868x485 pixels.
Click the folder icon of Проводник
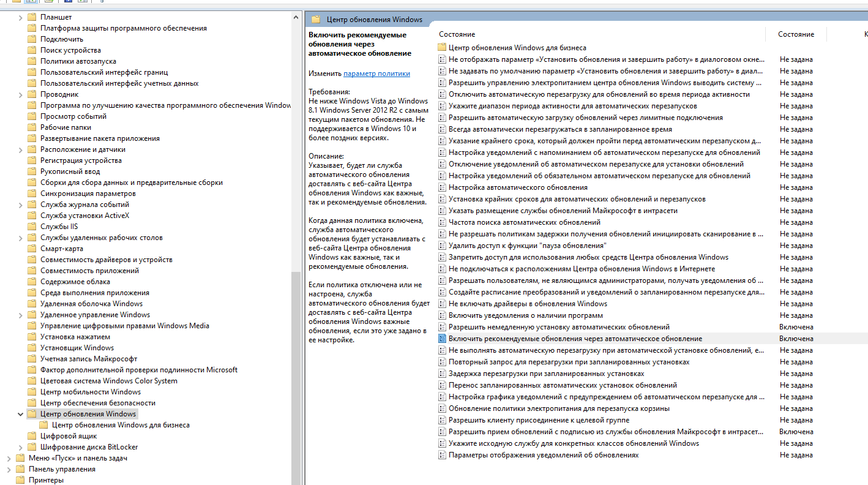coord(32,94)
